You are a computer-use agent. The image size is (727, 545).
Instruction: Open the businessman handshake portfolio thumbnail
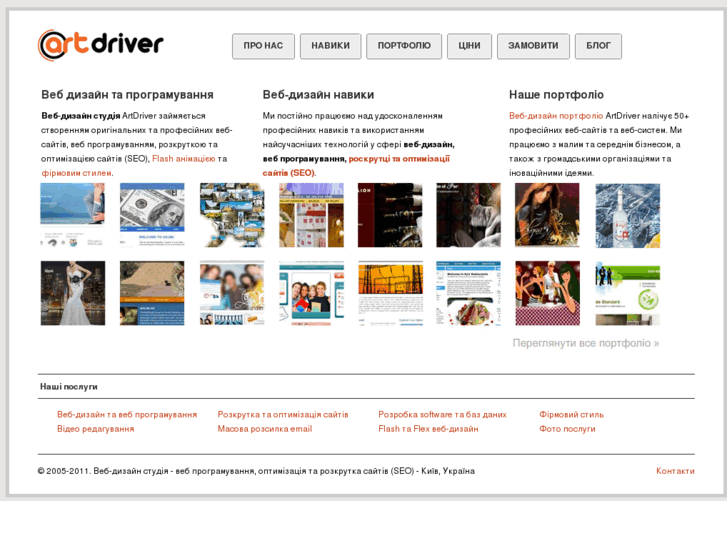tap(73, 215)
